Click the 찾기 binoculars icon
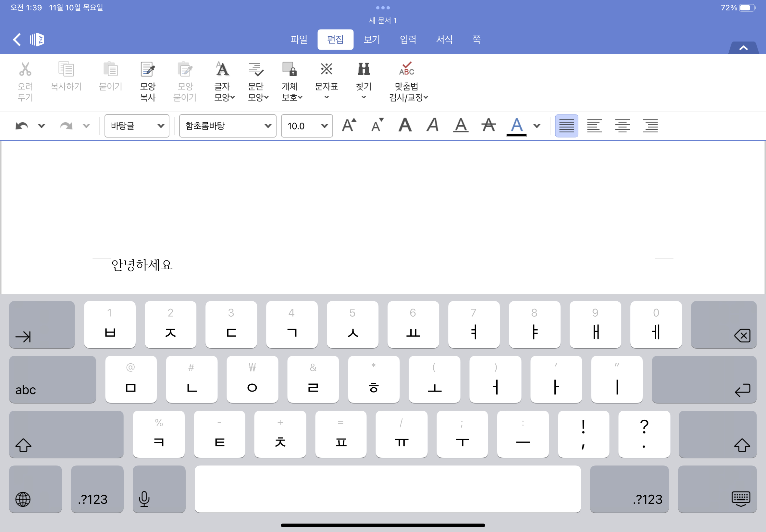The width and height of the screenshot is (766, 532). 364,69
